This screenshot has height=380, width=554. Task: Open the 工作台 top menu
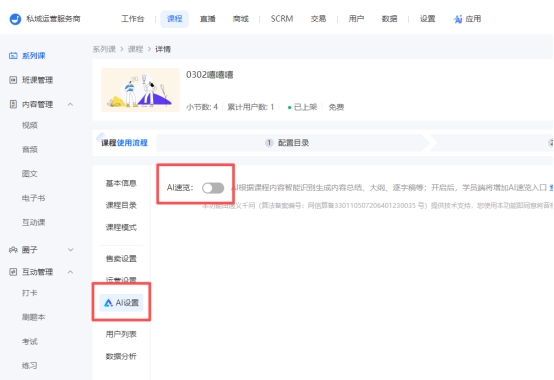[x=132, y=19]
